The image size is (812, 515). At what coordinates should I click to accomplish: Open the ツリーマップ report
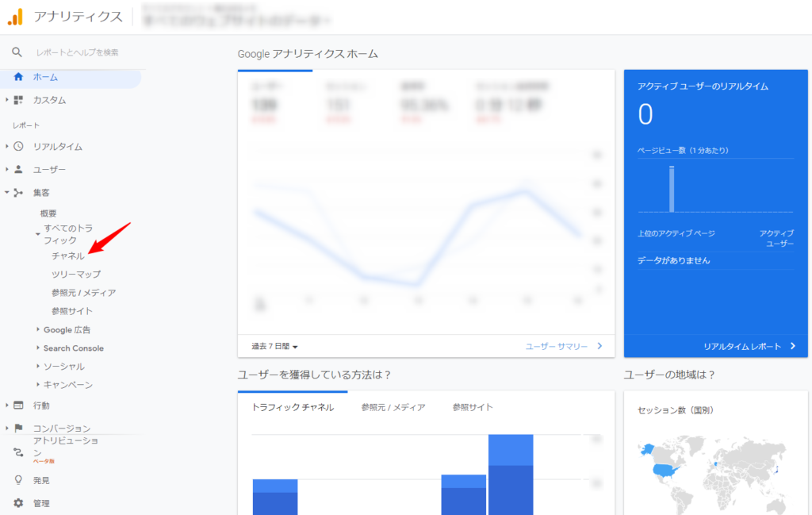point(76,274)
